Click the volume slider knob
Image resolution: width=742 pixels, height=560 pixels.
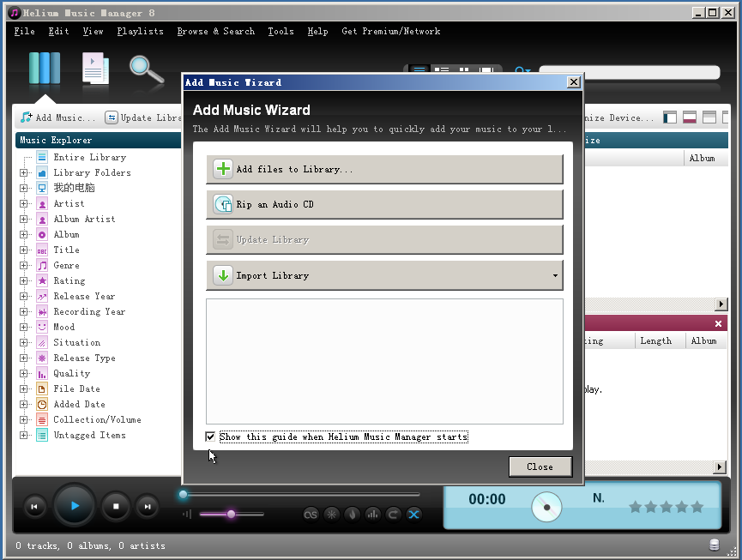231,515
